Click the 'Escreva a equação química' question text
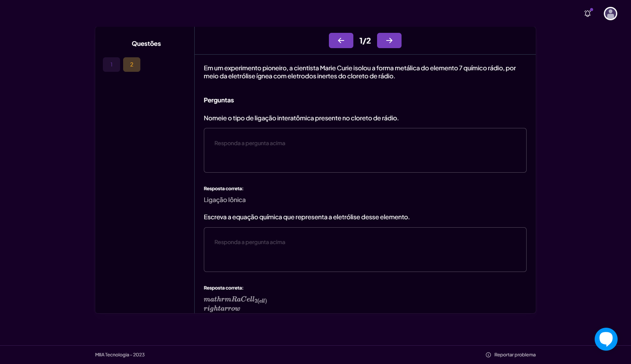Image resolution: width=631 pixels, height=364 pixels. (306, 217)
